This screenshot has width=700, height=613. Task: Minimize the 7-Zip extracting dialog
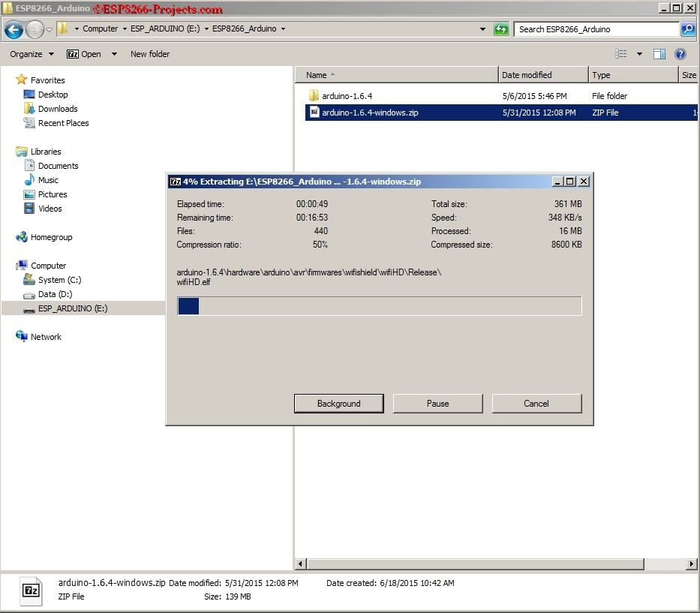[557, 182]
